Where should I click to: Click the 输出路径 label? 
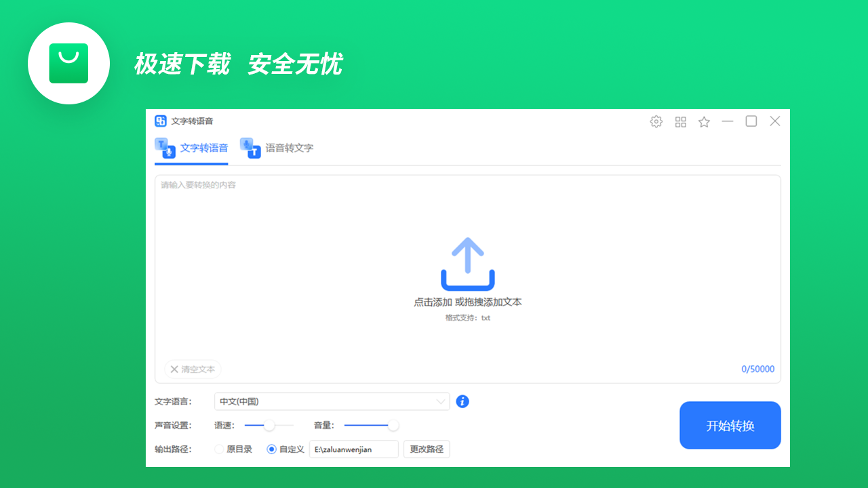[173, 449]
